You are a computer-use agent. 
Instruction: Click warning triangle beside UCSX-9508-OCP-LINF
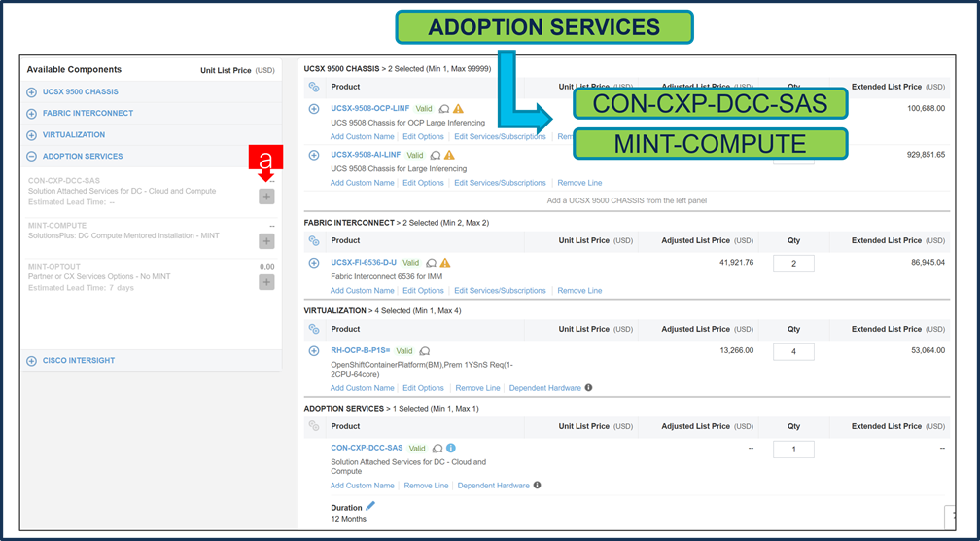[458, 109]
